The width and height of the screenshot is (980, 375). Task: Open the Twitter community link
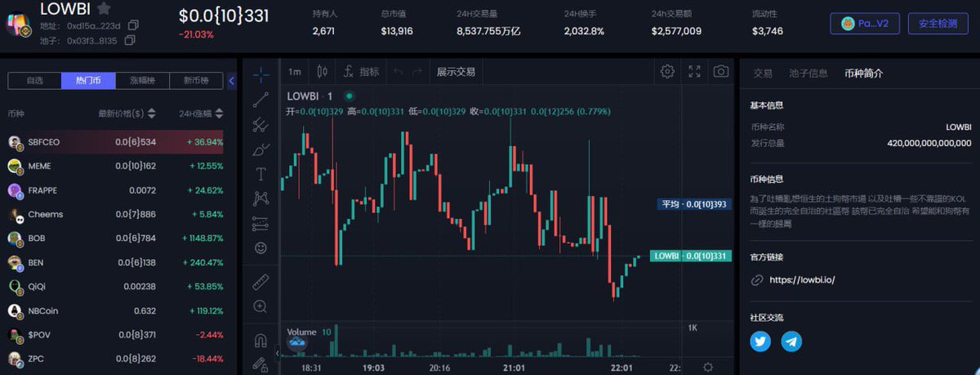point(761,341)
